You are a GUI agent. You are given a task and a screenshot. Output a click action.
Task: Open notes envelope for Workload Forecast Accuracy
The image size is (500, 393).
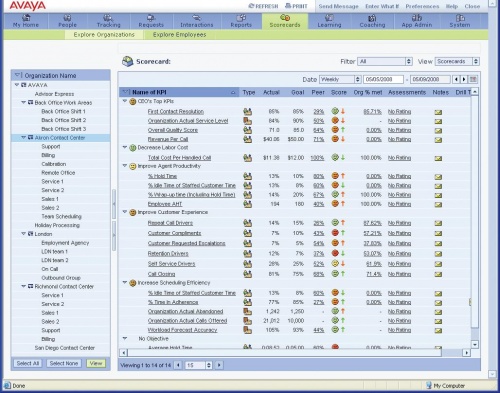pyautogui.click(x=438, y=330)
